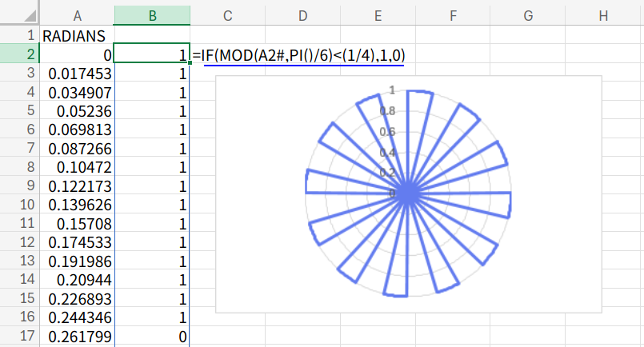Click column C header
The image size is (644, 347).
click(x=228, y=15)
